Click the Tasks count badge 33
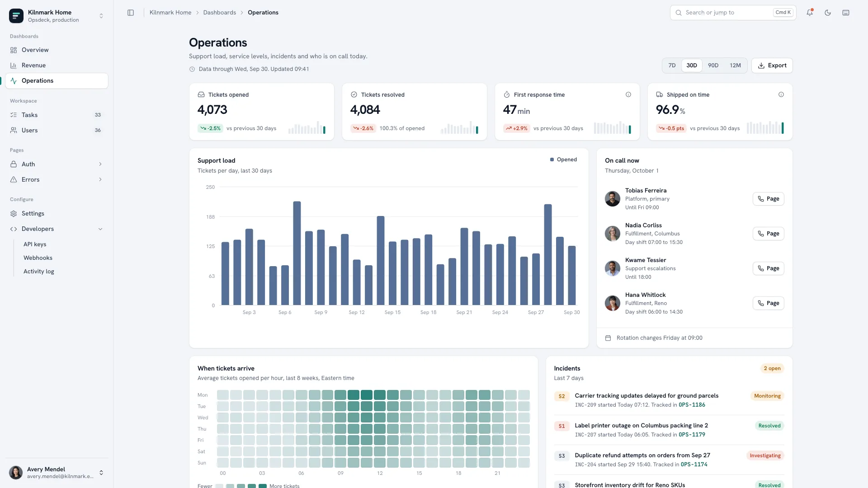868x488 pixels. (98, 115)
